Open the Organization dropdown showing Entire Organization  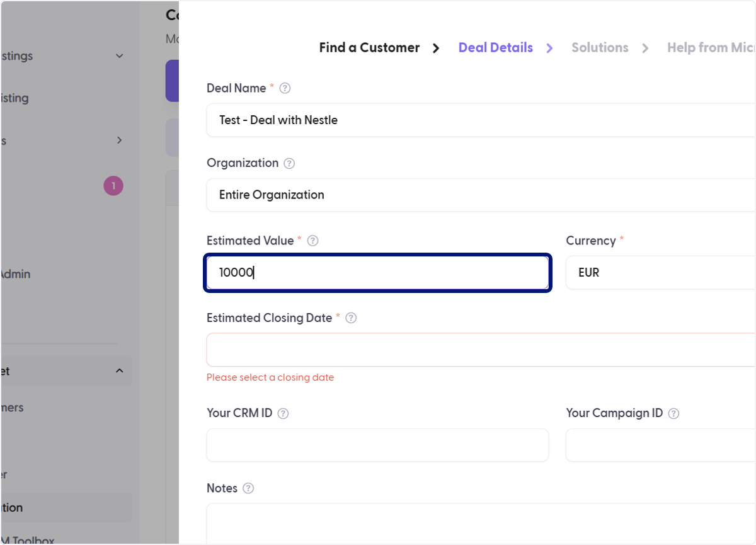481,195
